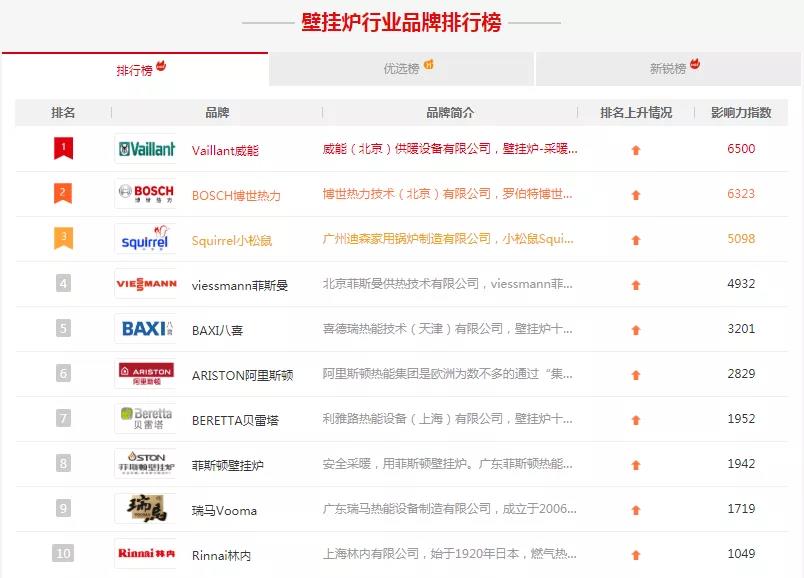Click the influence index value 6323
Viewport: 804px width, 578px height.
741,194
